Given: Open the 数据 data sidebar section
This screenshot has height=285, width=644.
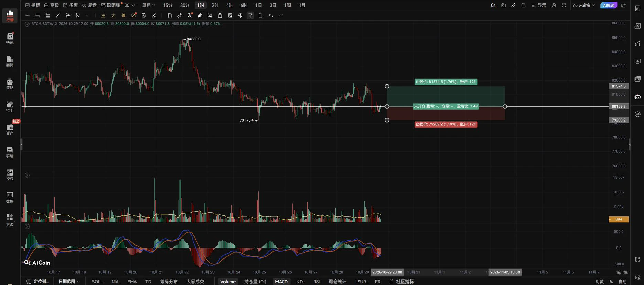Looking at the screenshot, I should [10, 197].
